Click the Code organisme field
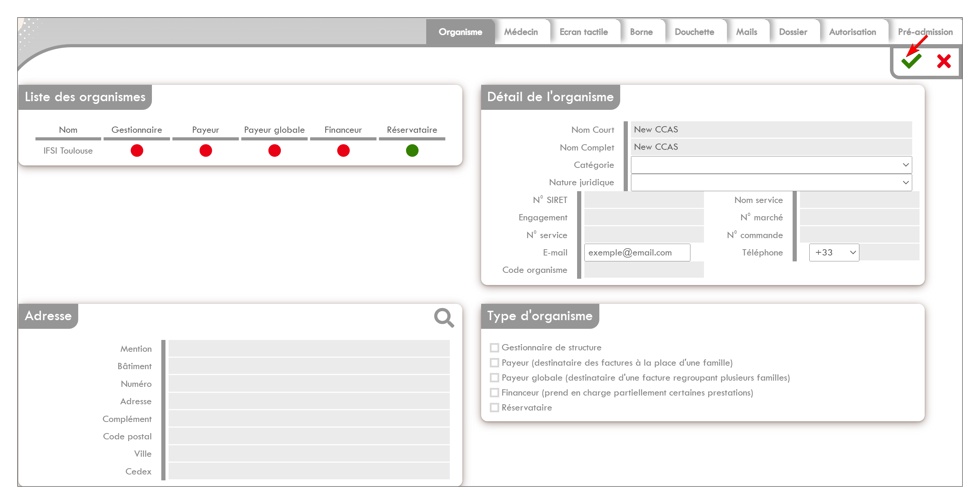980x504 pixels. (x=644, y=270)
